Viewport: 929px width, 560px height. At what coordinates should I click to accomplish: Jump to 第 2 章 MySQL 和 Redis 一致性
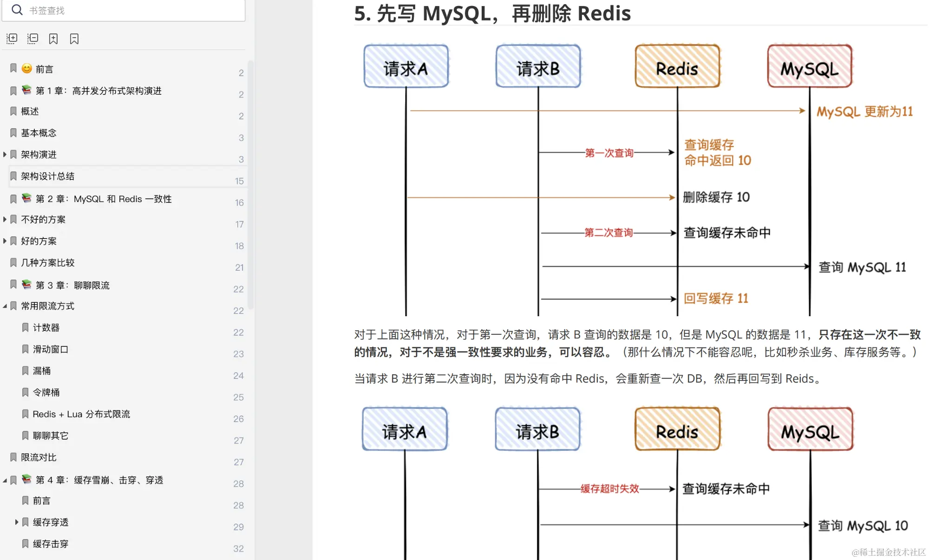pyautogui.click(x=103, y=199)
